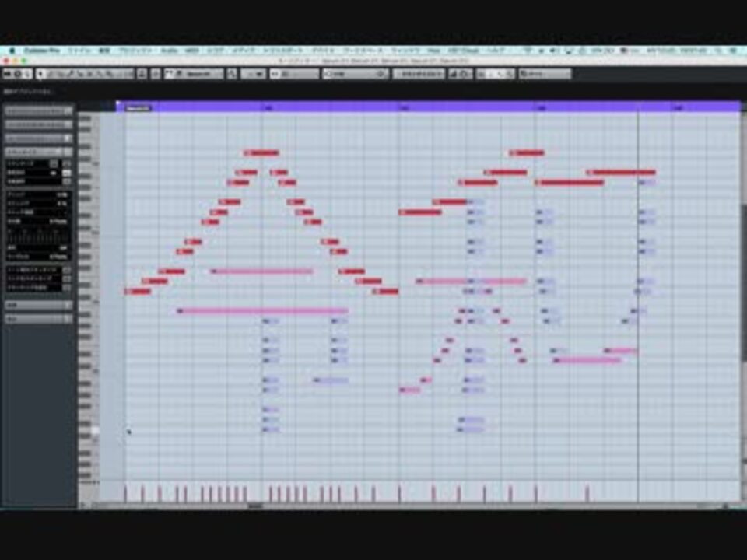Toggle the third checkbox below the swing grid
Image resolution: width=747 pixels, height=560 pixels.
(67, 288)
